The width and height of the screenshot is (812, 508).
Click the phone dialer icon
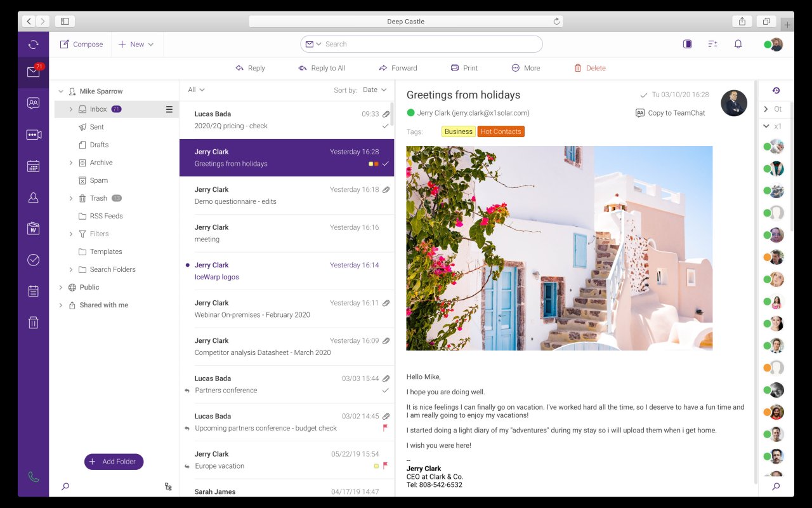[x=33, y=476]
